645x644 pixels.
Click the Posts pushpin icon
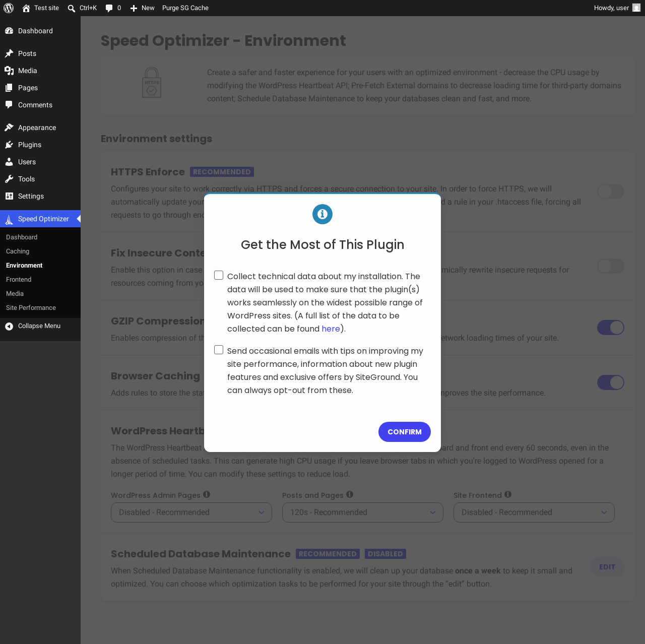point(9,53)
